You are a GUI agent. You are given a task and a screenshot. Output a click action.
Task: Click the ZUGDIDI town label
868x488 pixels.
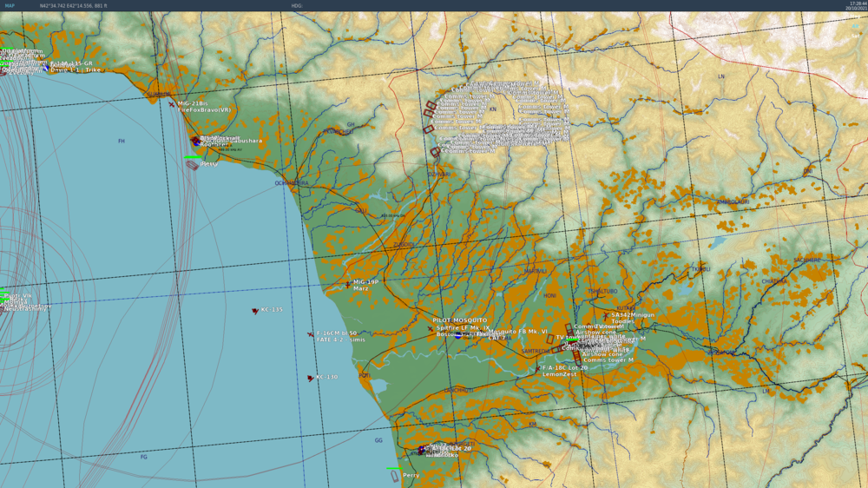click(404, 244)
